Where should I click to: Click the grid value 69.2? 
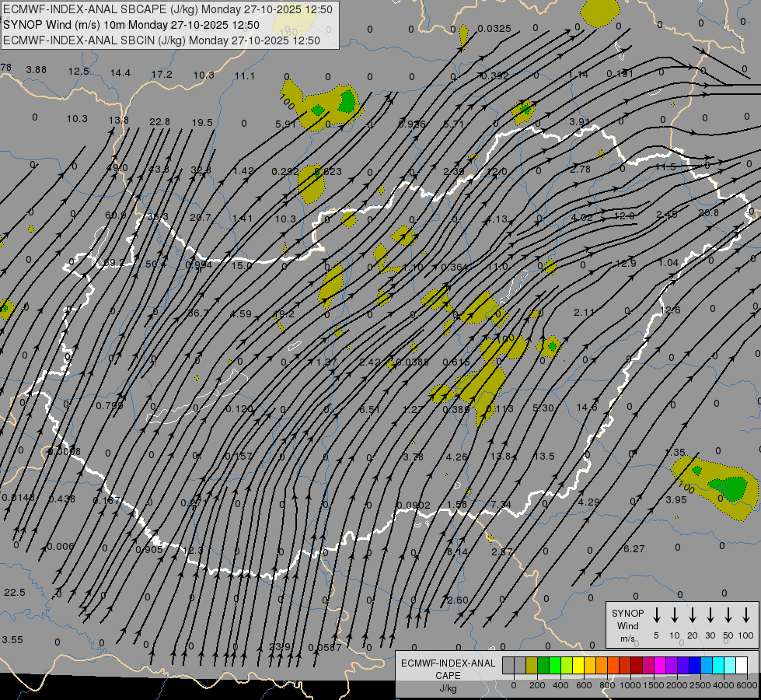click(115, 263)
